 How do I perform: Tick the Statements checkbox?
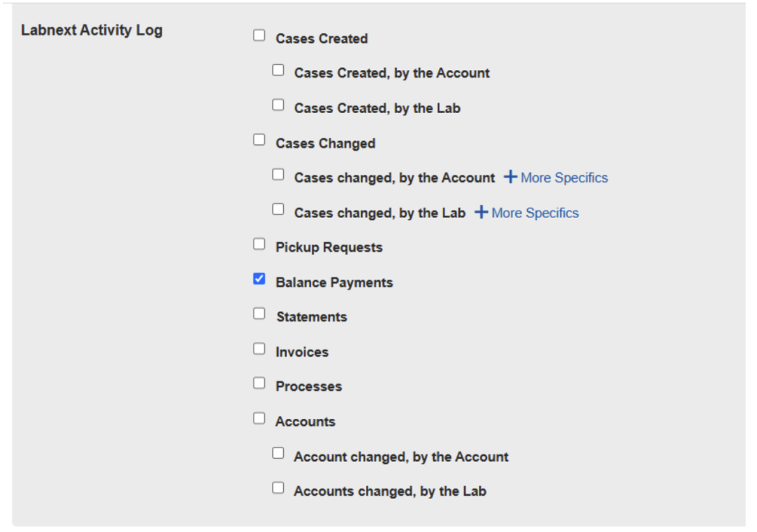[x=259, y=314]
